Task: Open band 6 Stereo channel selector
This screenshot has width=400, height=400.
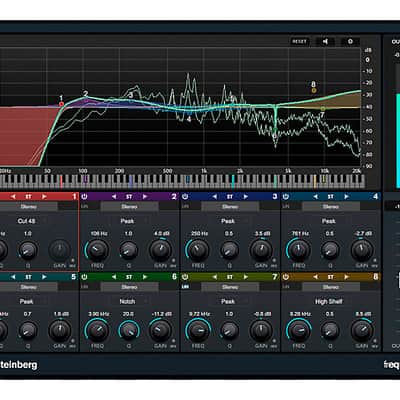Action: 129,287
